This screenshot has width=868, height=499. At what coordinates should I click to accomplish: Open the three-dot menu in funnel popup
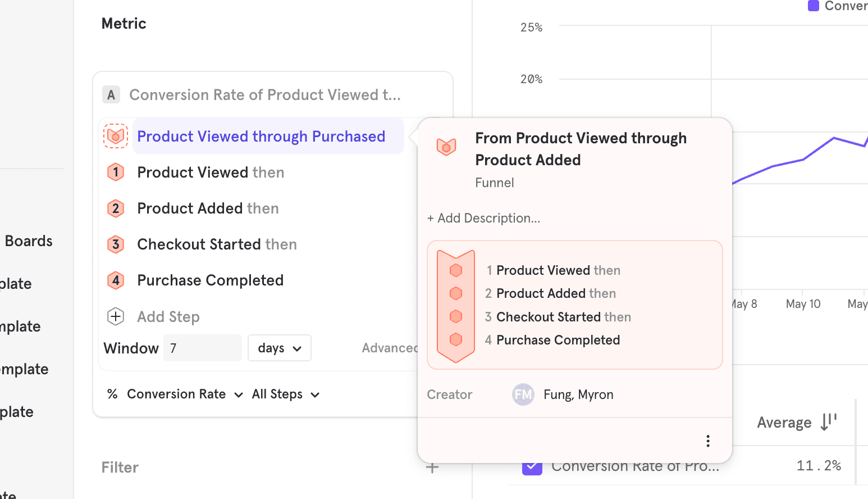707,441
